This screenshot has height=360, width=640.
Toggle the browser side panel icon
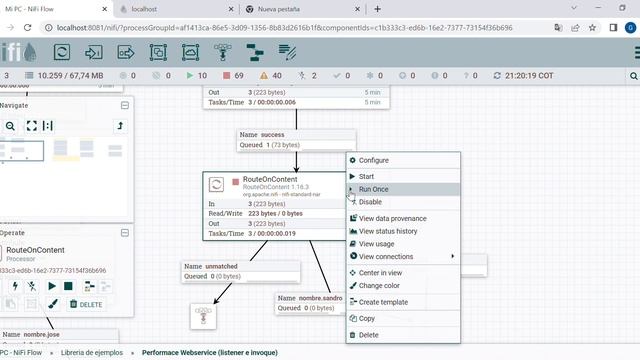coord(613,28)
